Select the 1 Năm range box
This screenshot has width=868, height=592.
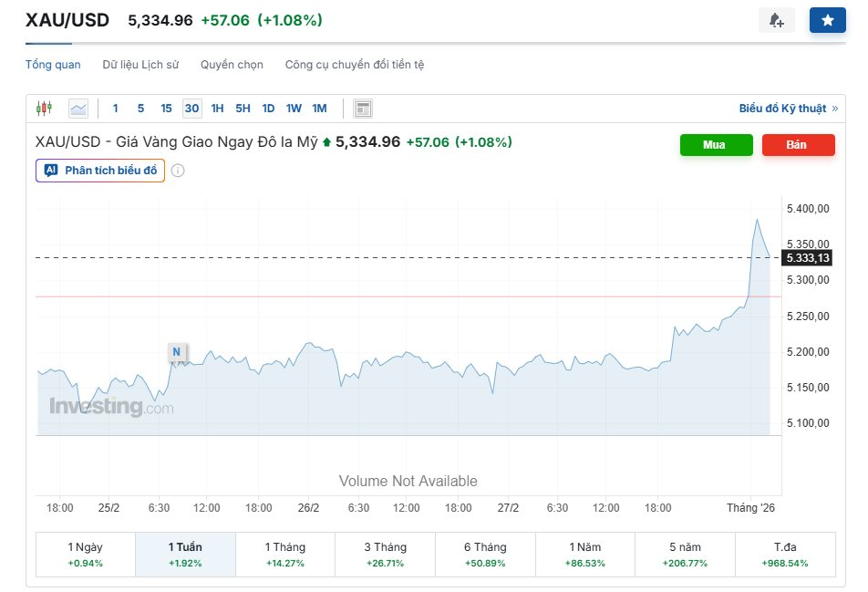585,554
